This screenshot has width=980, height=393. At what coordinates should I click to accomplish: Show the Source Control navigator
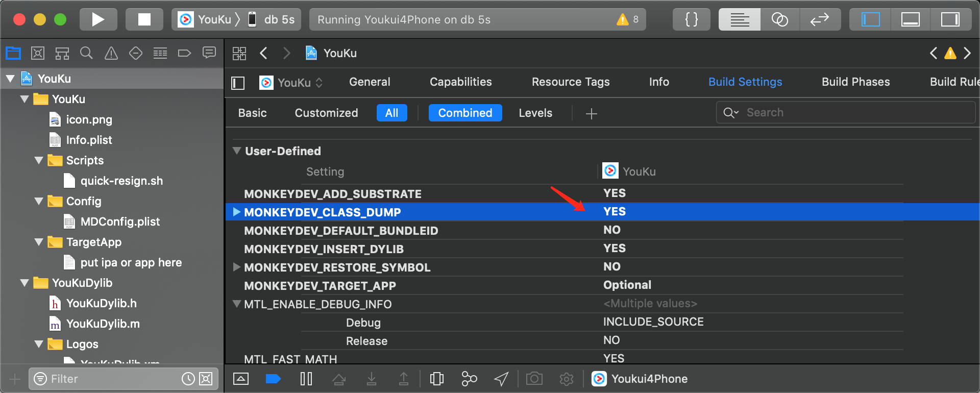(38, 53)
